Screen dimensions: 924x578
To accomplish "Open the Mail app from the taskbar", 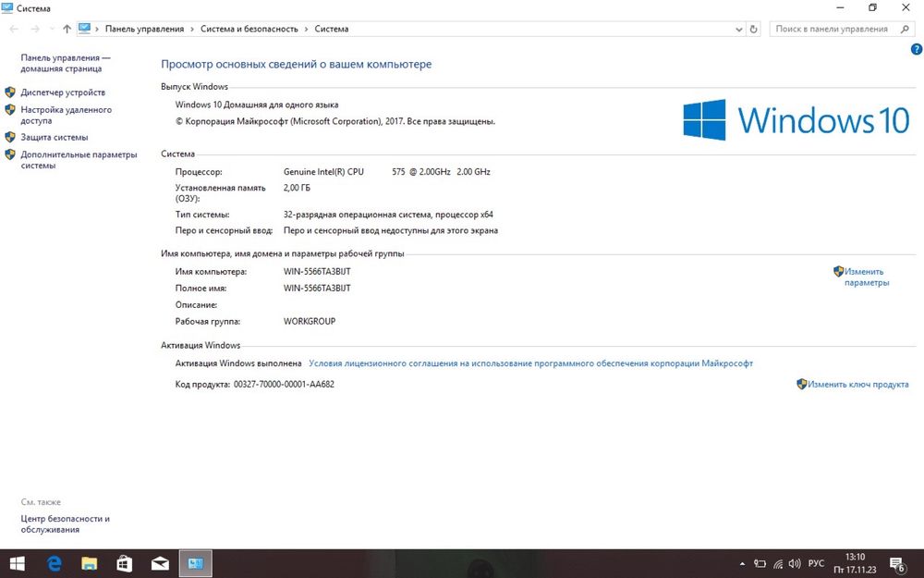I will (x=160, y=564).
